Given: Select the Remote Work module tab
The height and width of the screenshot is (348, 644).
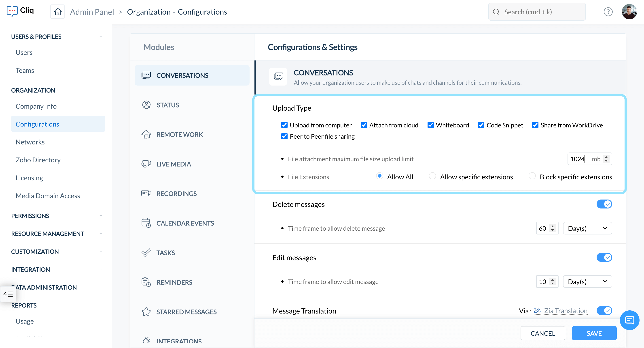Looking at the screenshot, I should pos(180,134).
